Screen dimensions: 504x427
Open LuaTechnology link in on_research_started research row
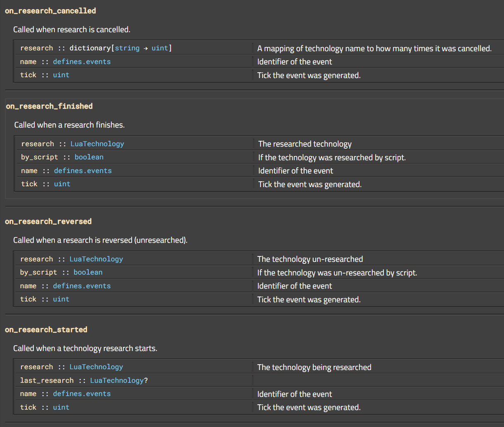click(96, 367)
